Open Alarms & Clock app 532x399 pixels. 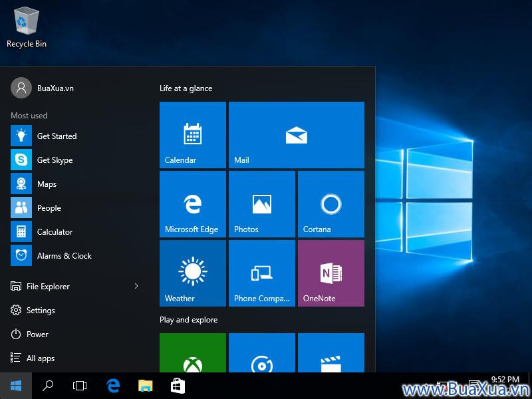click(64, 256)
